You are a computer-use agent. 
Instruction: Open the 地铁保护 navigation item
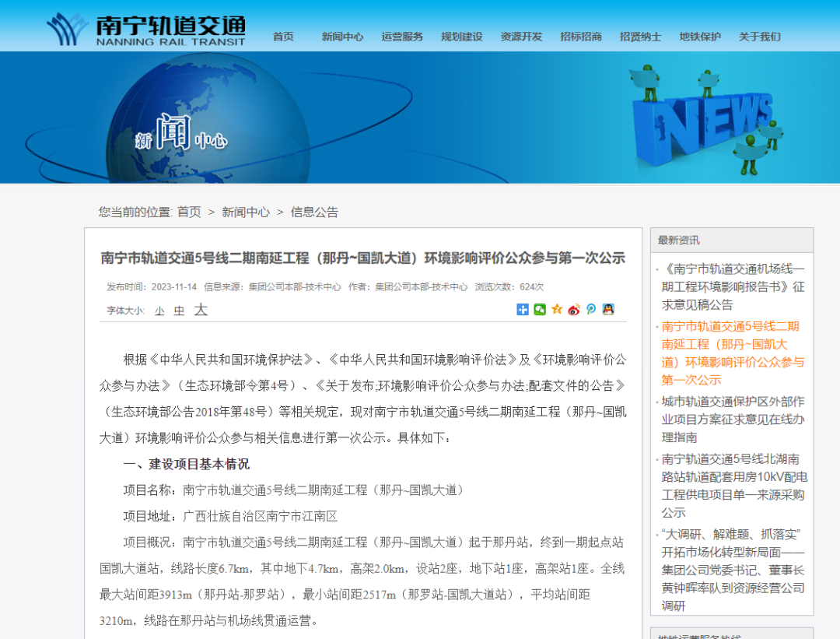[x=700, y=37]
